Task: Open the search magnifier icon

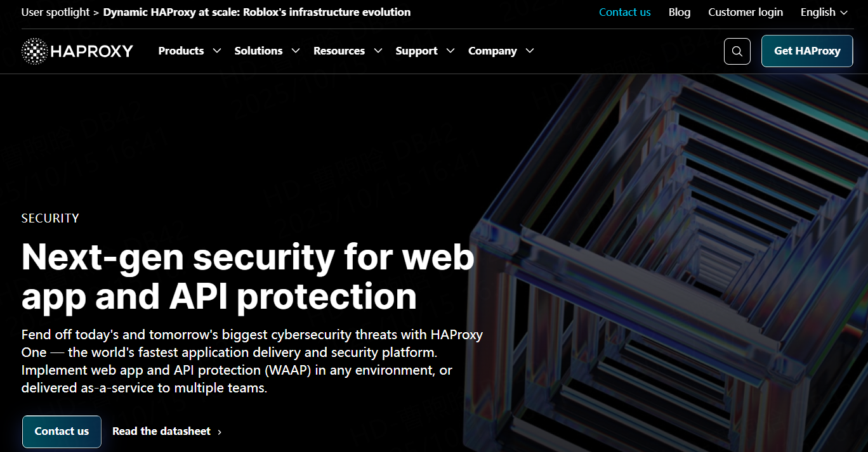Action: (737, 51)
